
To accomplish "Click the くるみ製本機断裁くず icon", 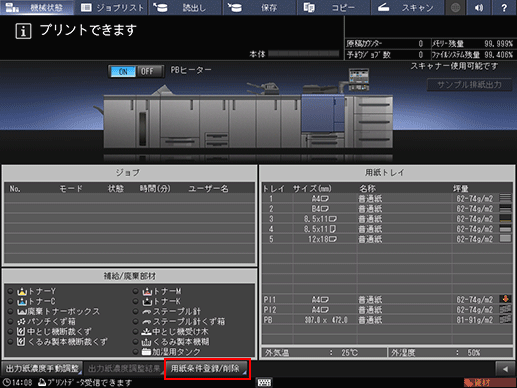I will point(21,342).
